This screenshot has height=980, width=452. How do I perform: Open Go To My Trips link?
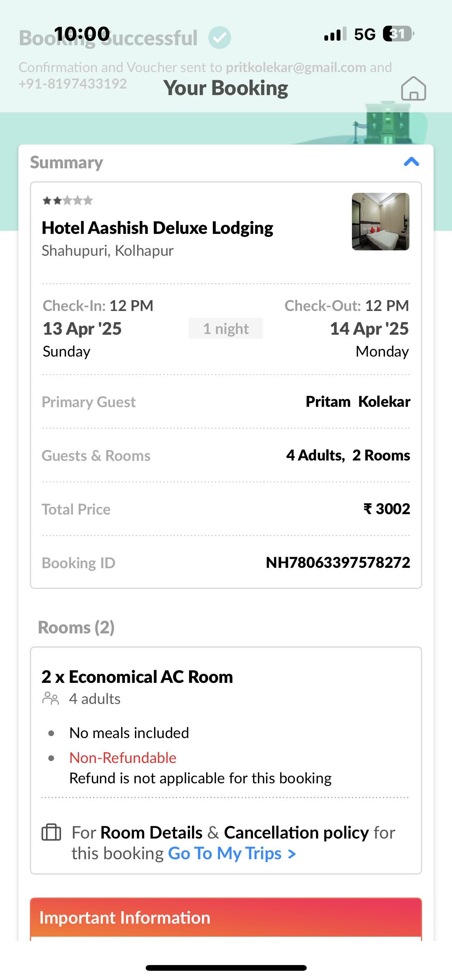(232, 853)
